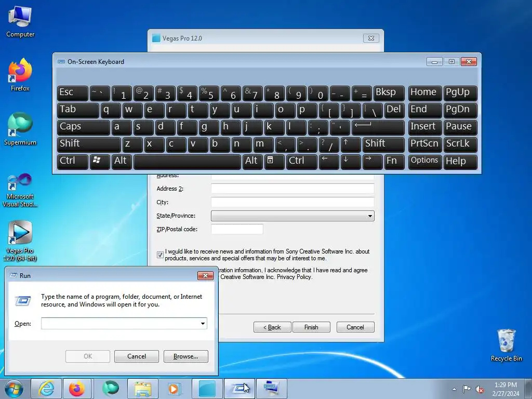Viewport: 532px width, 399px height.
Task: Open the Computer desktop icon
Action: tap(20, 22)
